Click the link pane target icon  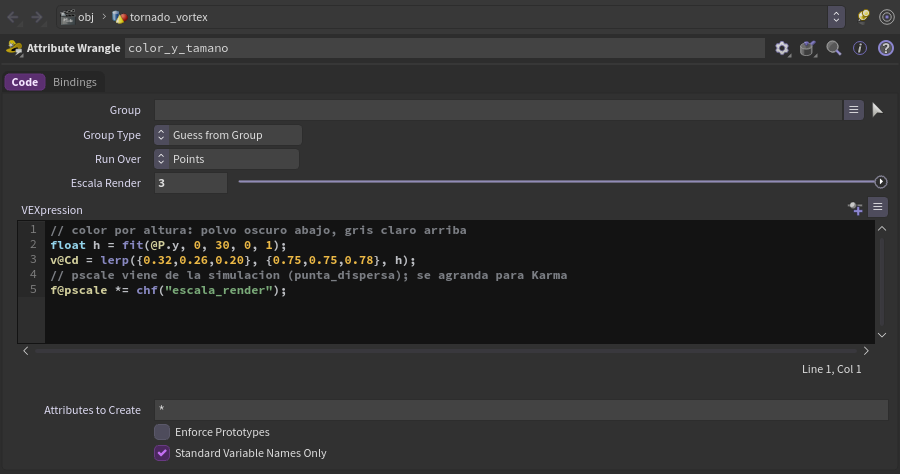tap(886, 17)
